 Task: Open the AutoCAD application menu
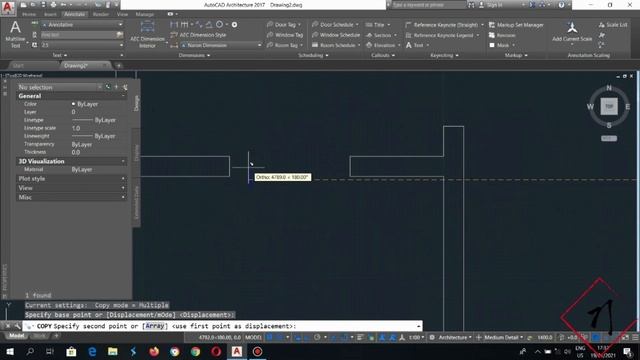[7, 7]
